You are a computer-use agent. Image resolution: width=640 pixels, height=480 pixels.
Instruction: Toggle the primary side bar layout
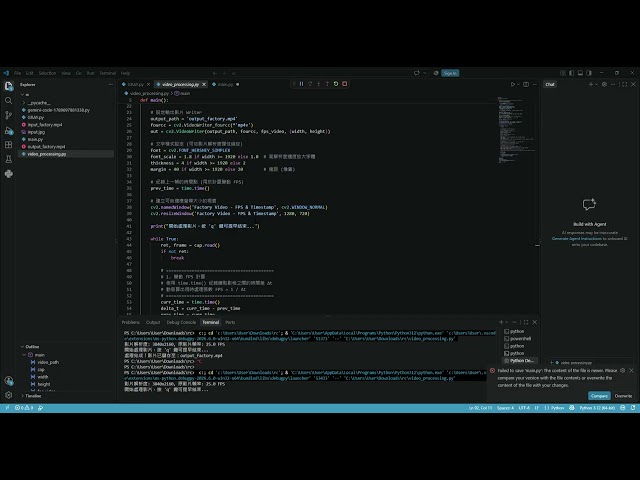[x=571, y=73]
